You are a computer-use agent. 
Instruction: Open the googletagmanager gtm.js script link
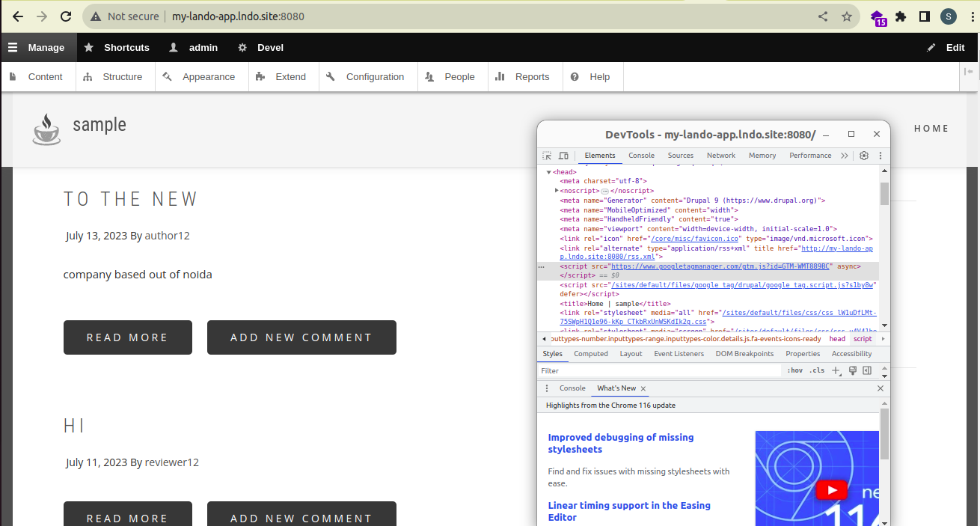(721, 266)
